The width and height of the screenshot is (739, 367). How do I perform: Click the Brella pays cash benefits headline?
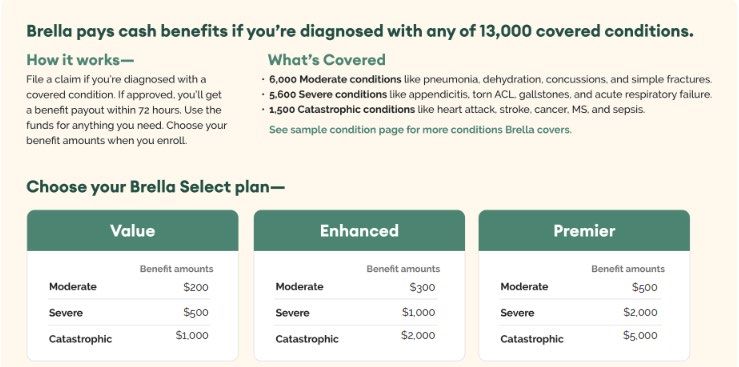(360, 32)
